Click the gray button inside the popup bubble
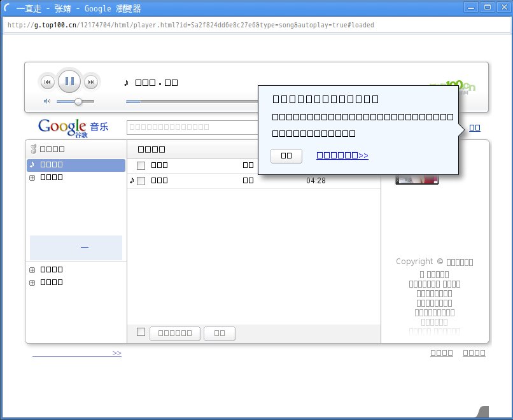The width and height of the screenshot is (513, 420). [x=286, y=156]
